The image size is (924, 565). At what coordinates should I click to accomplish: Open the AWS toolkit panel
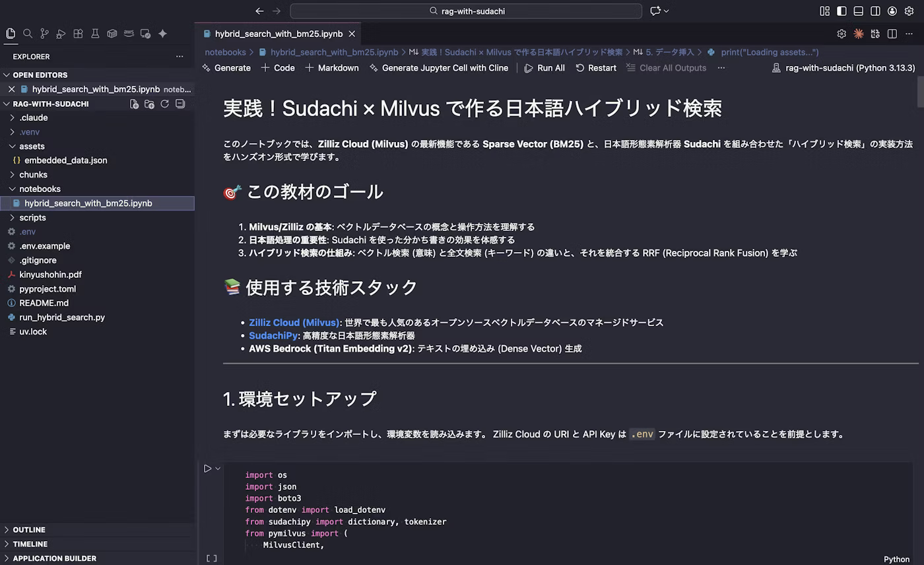click(129, 34)
